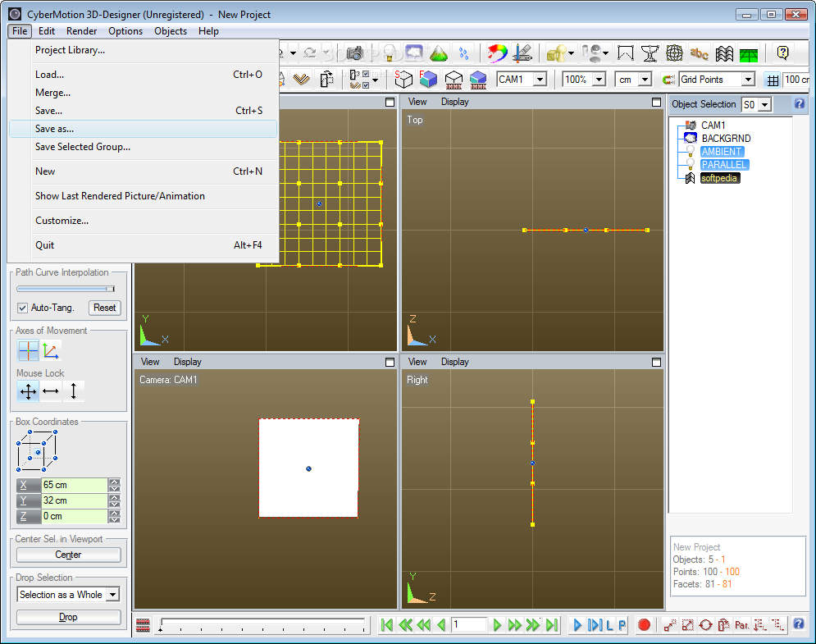Select the softpedia object in tree
Image resolution: width=816 pixels, height=644 pixels.
pyautogui.click(x=719, y=178)
